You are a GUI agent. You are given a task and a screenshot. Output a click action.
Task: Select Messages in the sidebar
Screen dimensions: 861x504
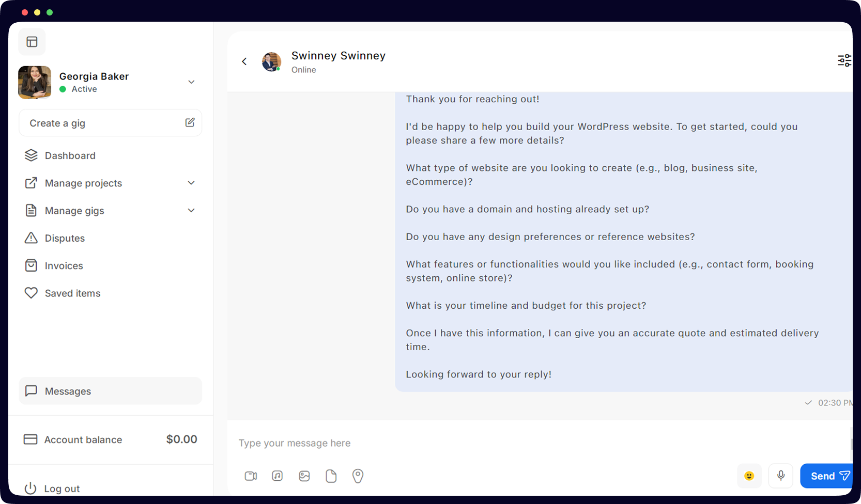pyautogui.click(x=110, y=391)
